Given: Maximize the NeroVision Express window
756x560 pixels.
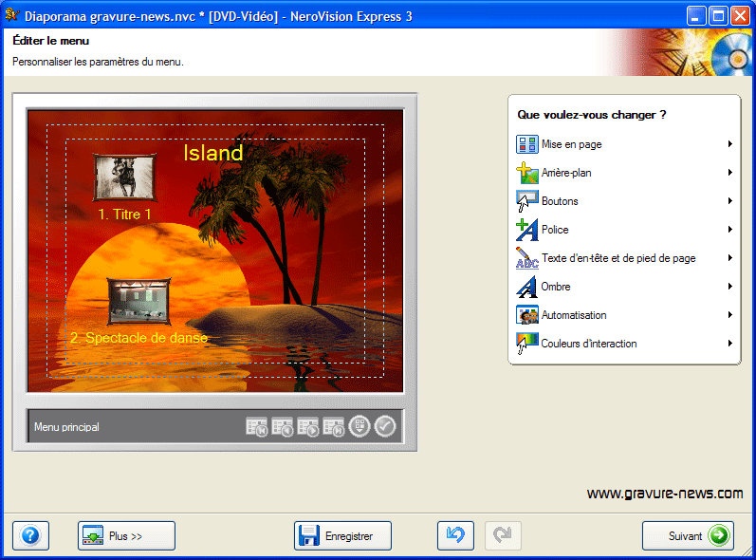Looking at the screenshot, I should coord(718,16).
